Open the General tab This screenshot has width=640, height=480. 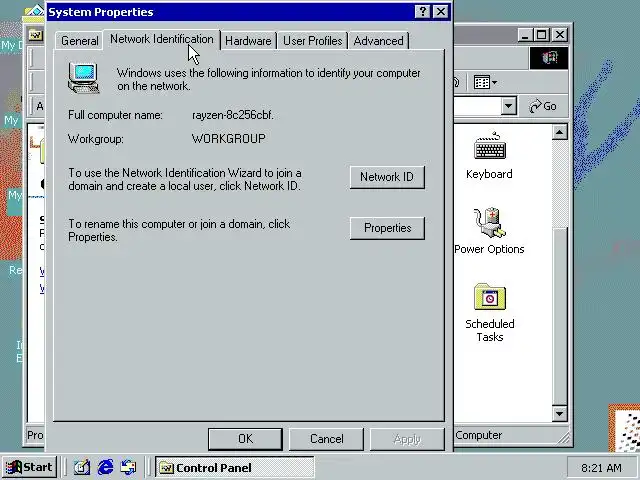point(79,41)
